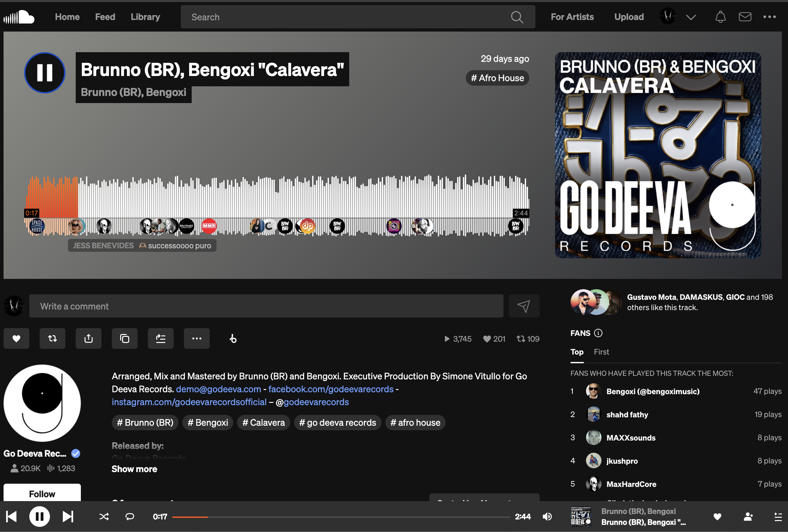Switch to the Top fans tab

click(x=577, y=352)
